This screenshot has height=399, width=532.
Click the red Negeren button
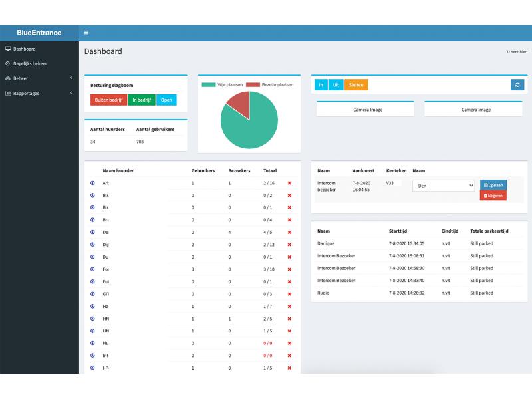pos(493,196)
